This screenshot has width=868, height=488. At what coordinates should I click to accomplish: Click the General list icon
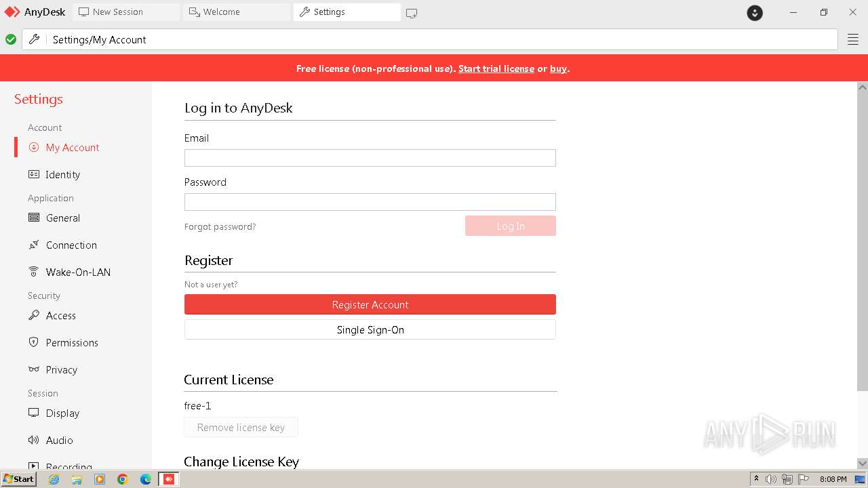point(34,218)
